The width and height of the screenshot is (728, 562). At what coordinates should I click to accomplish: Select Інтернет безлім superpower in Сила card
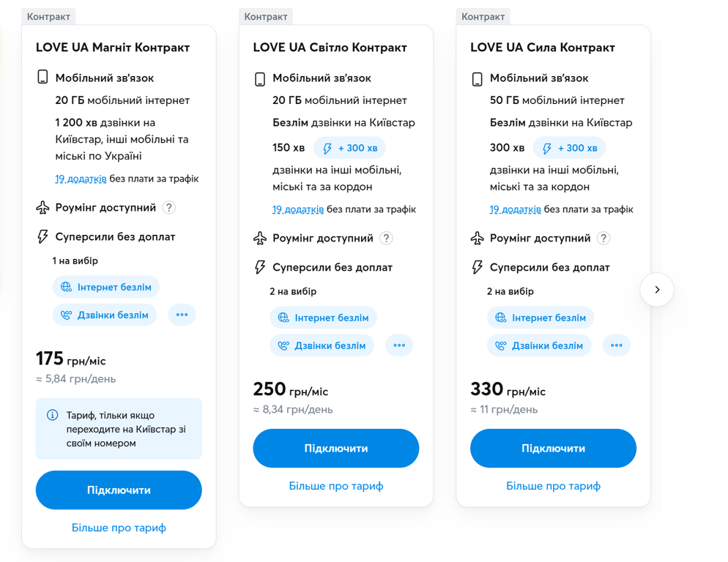[x=541, y=318]
